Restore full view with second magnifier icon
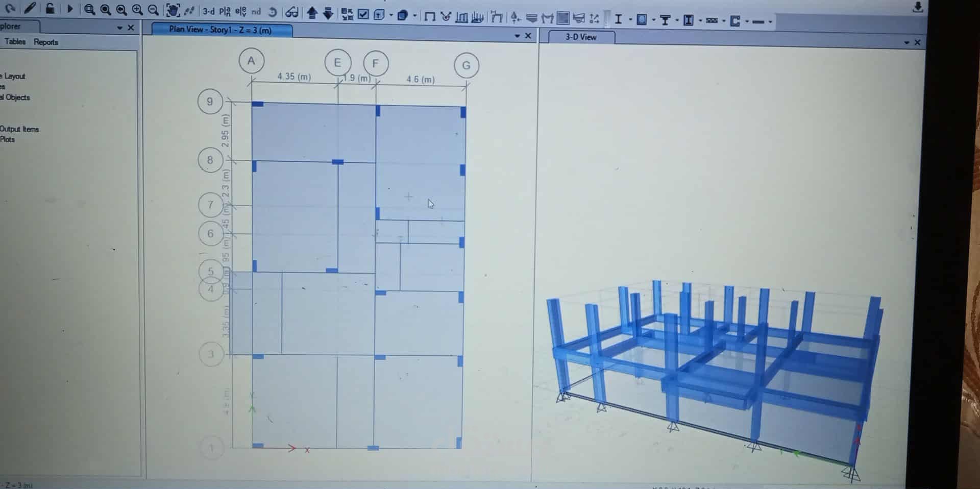 [105, 10]
